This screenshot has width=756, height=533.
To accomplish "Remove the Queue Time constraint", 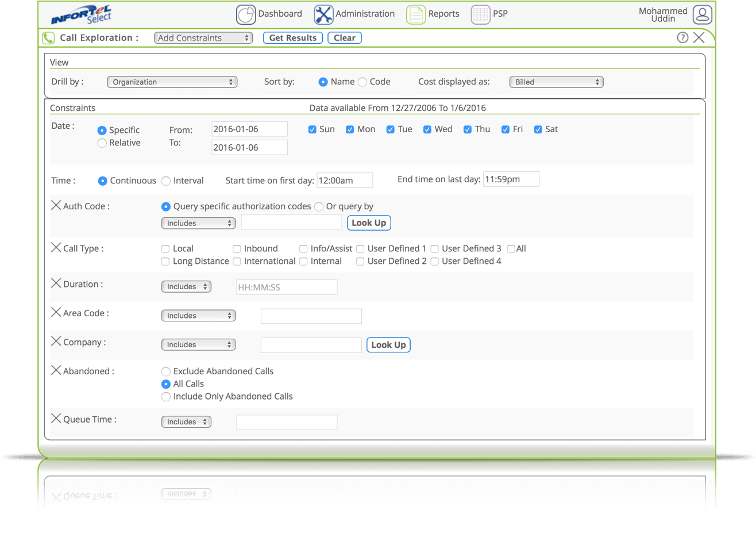I will pos(56,419).
